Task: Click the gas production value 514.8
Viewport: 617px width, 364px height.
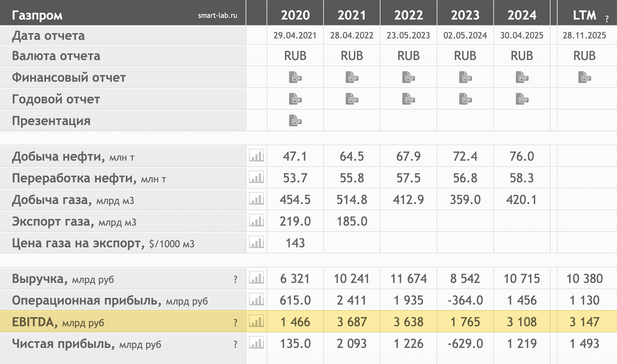Action: point(352,200)
